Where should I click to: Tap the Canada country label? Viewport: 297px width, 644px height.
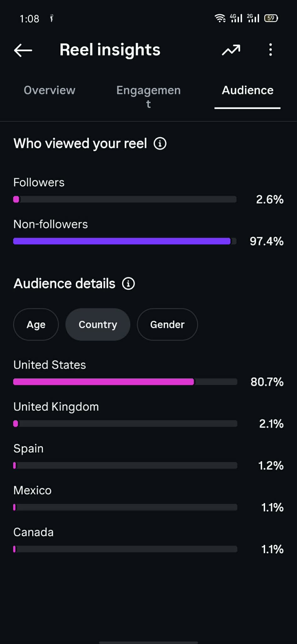click(34, 532)
